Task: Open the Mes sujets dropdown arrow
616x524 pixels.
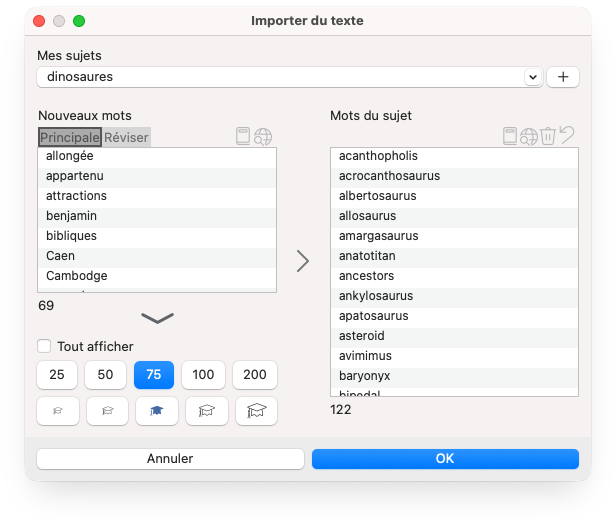Action: click(532, 77)
